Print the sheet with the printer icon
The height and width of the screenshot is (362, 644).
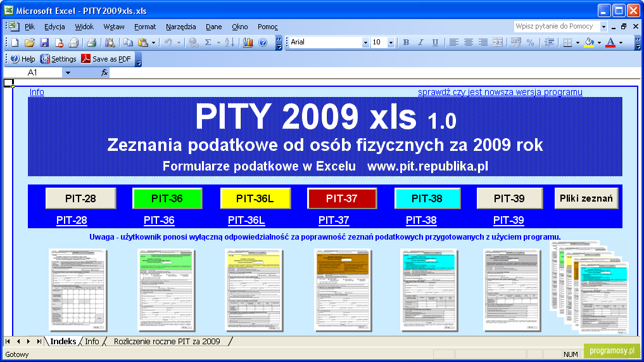click(91, 42)
